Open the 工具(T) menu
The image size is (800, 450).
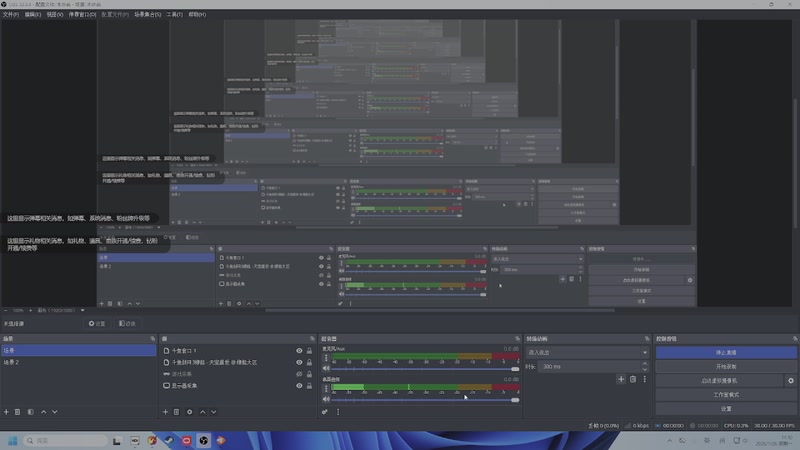pyautogui.click(x=174, y=14)
